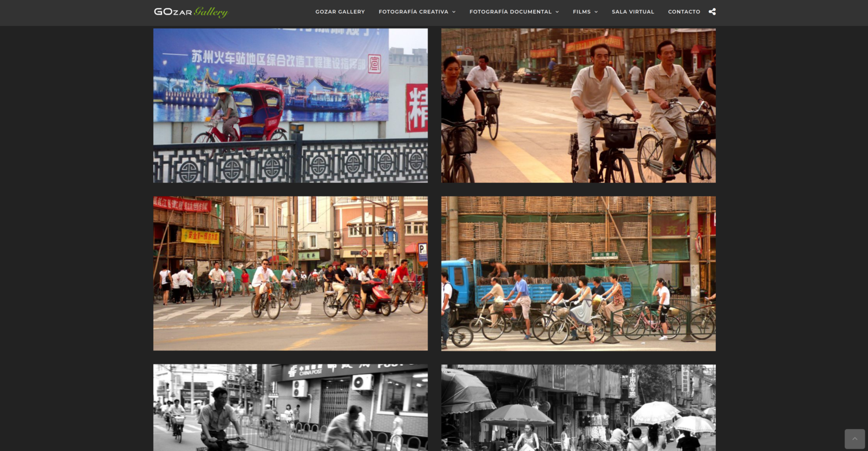This screenshot has height=451, width=868.
Task: Open the red rickshaw billboard photo
Action: 290,105
